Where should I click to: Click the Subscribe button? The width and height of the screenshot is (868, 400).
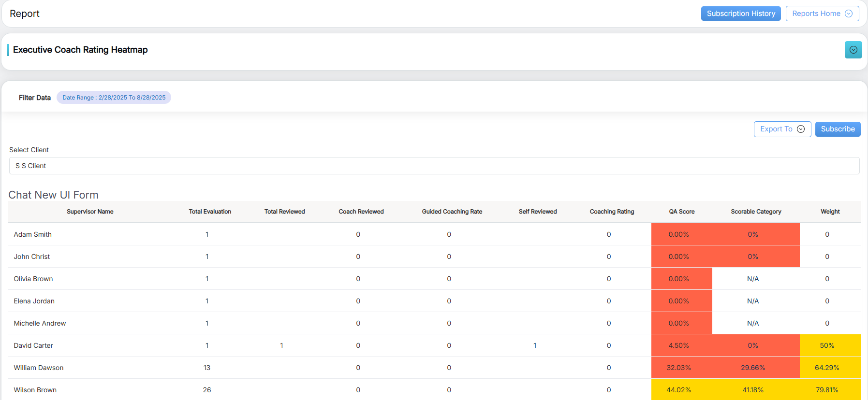(838, 129)
